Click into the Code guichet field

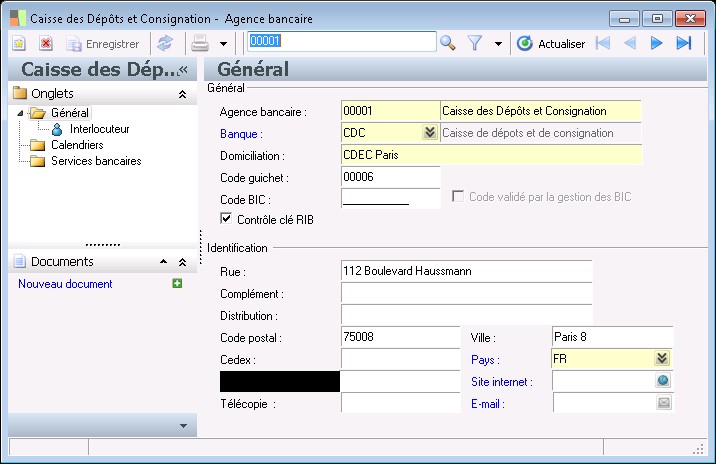pyautogui.click(x=390, y=177)
